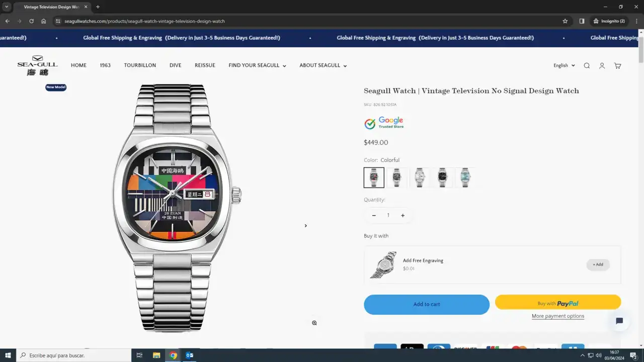Pick the black dial color variant
The height and width of the screenshot is (362, 644).
click(x=442, y=177)
